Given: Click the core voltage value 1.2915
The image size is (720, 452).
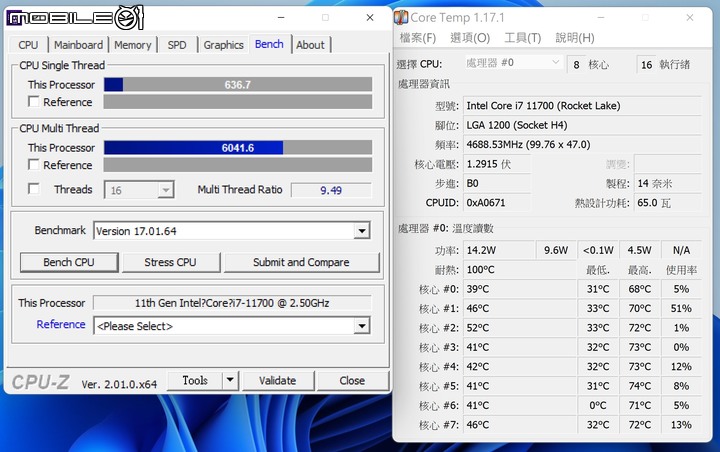Looking at the screenshot, I should pyautogui.click(x=497, y=164).
